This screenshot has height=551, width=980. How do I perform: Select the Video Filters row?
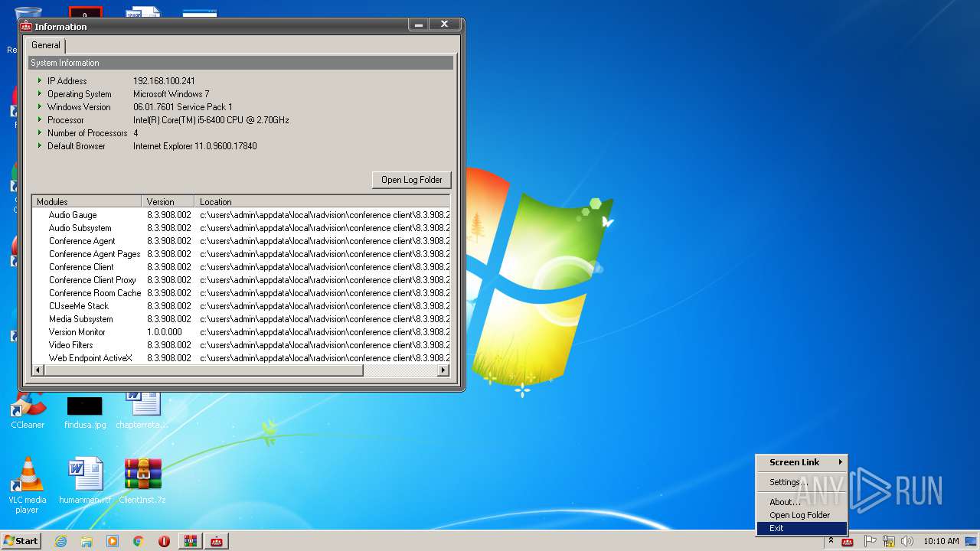(x=240, y=345)
